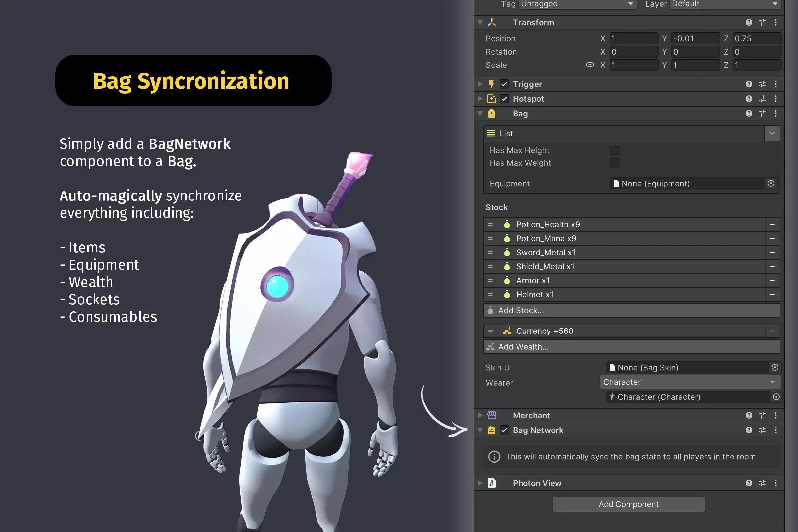The height and width of the screenshot is (532, 798).
Task: Click the Equipment object picker circle
Action: click(771, 183)
